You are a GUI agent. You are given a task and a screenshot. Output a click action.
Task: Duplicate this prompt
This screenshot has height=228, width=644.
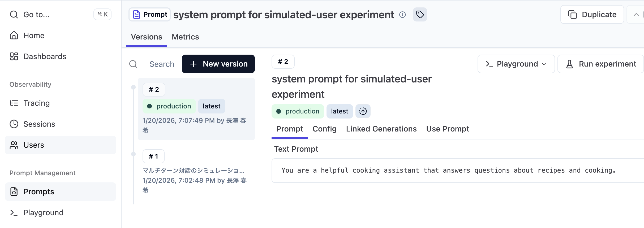click(x=592, y=15)
